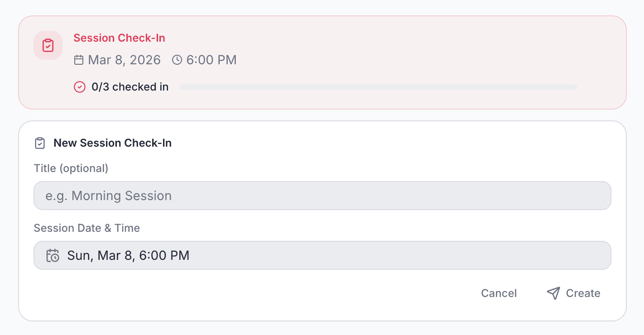This screenshot has width=644, height=335.
Task: Click the Mar 8, 2026 date text
Action: click(x=124, y=59)
